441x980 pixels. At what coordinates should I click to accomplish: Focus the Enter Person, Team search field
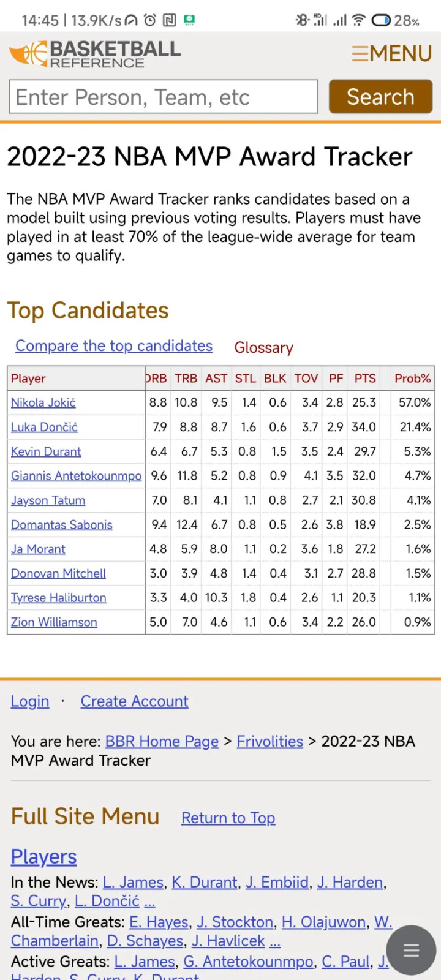pos(164,97)
